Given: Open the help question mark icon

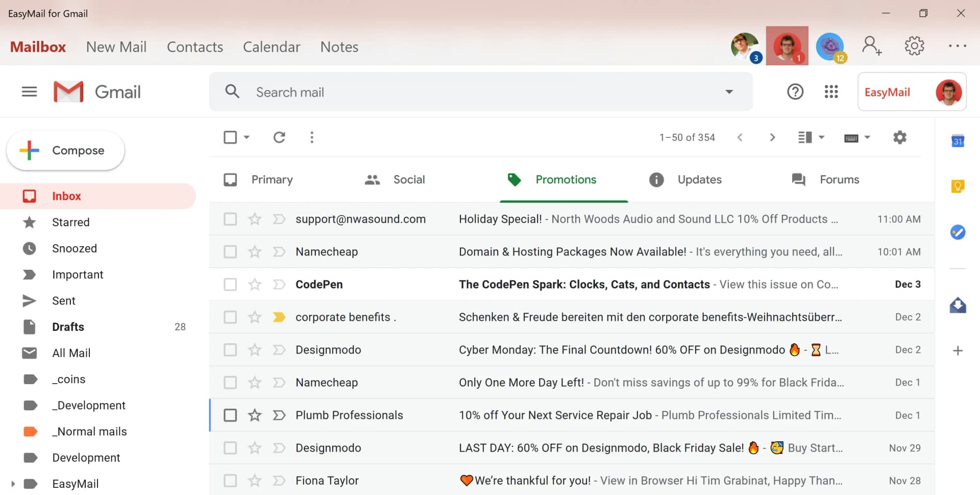Looking at the screenshot, I should [x=795, y=92].
